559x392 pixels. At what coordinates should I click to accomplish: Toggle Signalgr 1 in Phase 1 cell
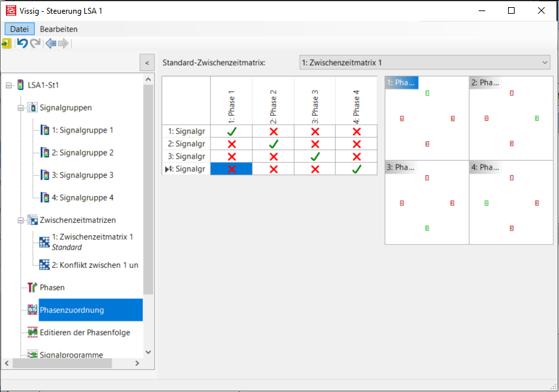pos(231,131)
